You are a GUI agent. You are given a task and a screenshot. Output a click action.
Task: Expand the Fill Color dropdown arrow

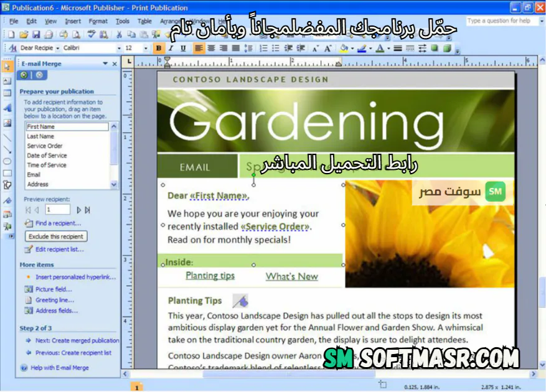pyautogui.click(x=352, y=48)
